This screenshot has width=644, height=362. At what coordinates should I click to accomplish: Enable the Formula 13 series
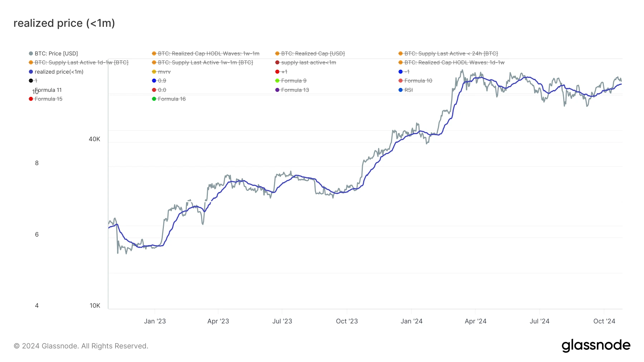[x=292, y=90]
